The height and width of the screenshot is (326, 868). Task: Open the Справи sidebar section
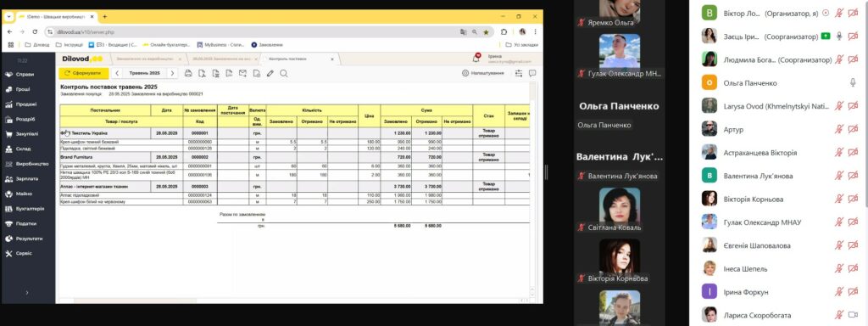click(x=20, y=75)
